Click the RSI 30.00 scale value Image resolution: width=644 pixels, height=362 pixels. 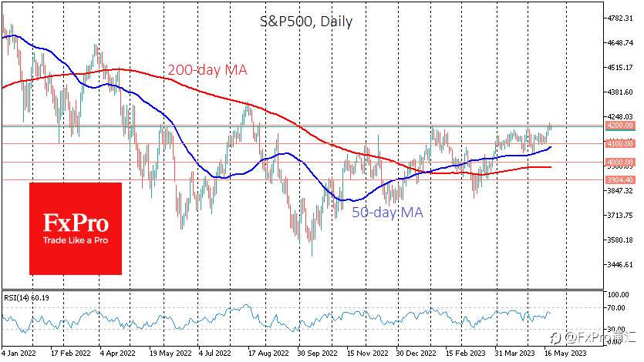tap(617, 329)
